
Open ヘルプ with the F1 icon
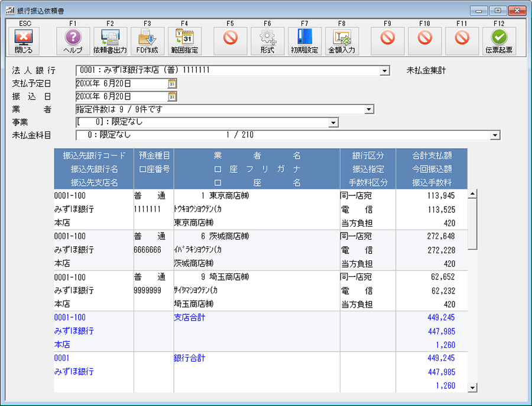coord(73,41)
